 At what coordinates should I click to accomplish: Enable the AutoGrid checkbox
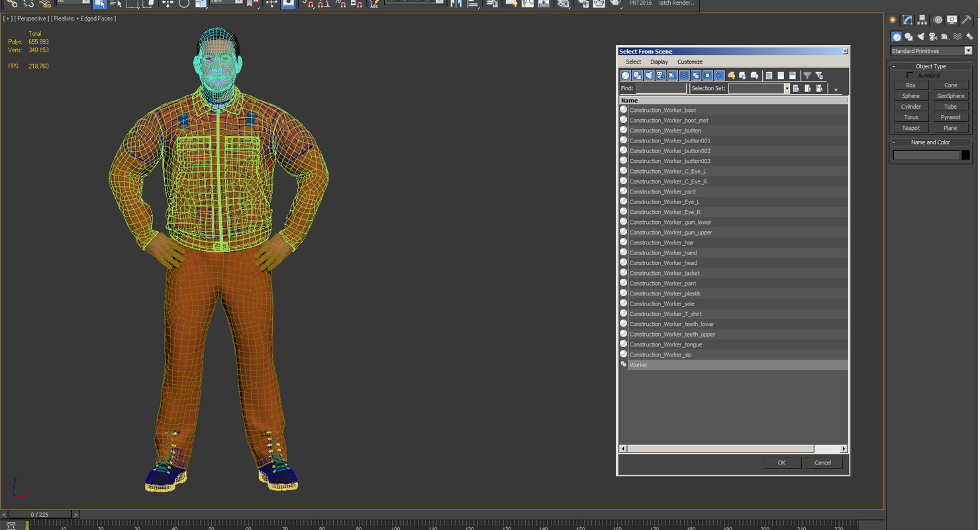click(x=910, y=76)
